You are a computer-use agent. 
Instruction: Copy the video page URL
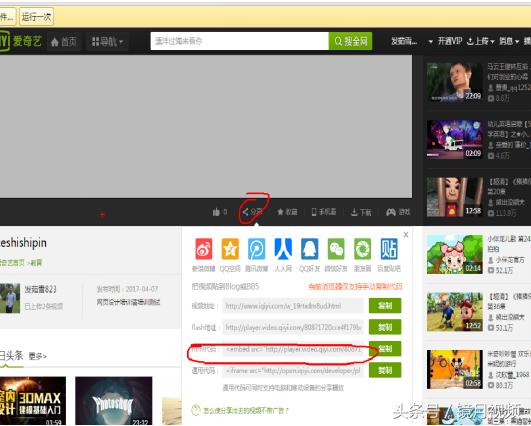point(385,306)
